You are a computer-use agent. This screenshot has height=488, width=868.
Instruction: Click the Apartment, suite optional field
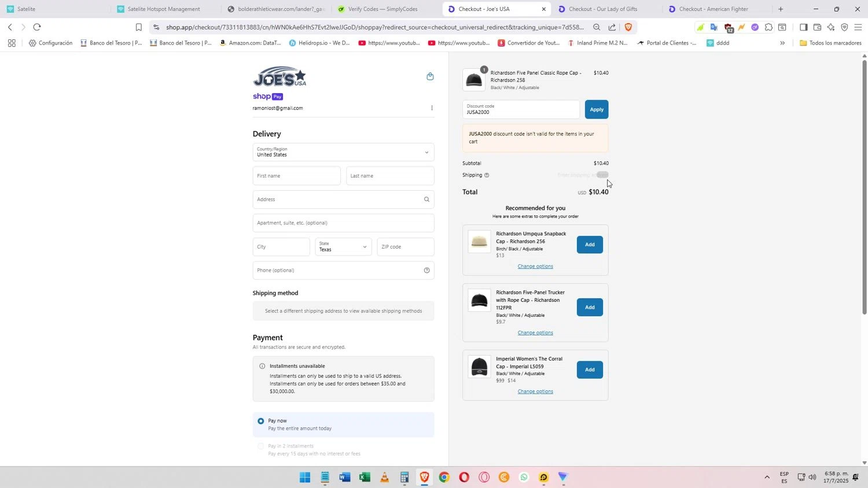[343, 223]
